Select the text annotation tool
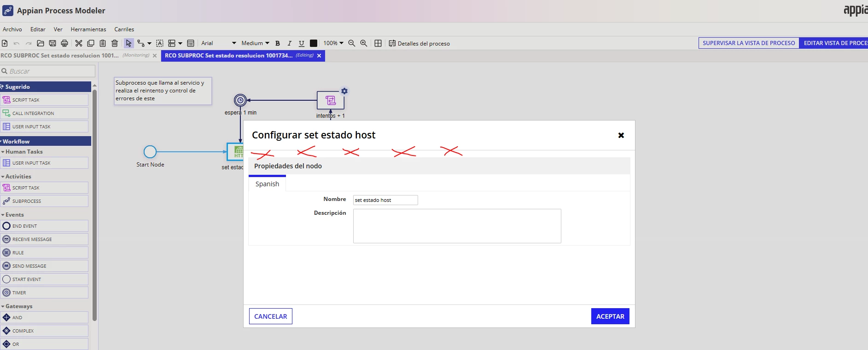The width and height of the screenshot is (868, 350). 160,43
